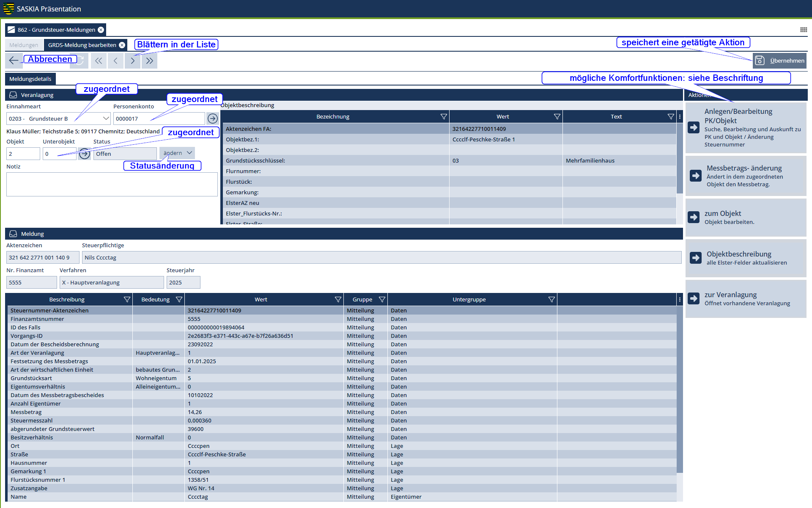Click the Unterobjekt circled arrow icon

[85, 154]
